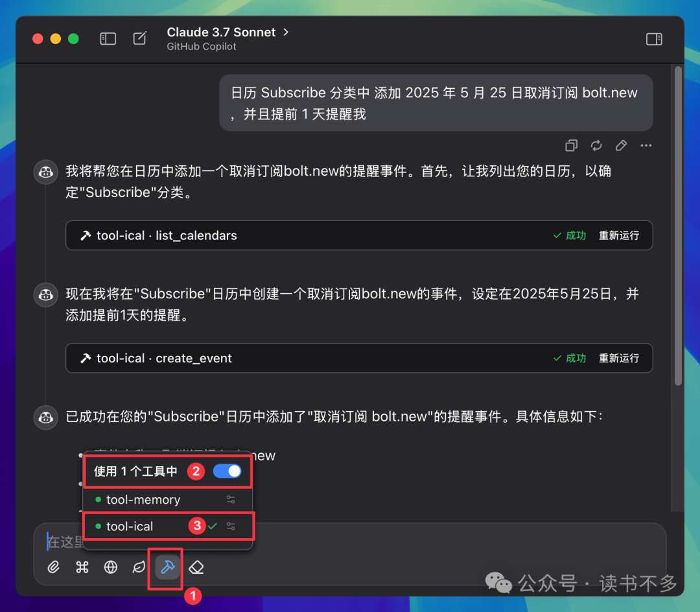This screenshot has width=700, height=612.
Task: Click the 成功 status on create_event
Action: pos(570,358)
